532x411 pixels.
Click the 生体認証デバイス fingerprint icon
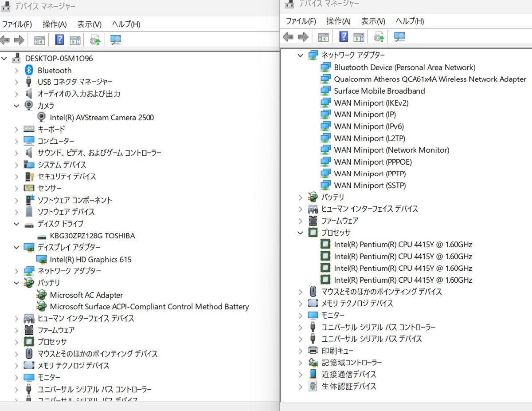(x=313, y=386)
